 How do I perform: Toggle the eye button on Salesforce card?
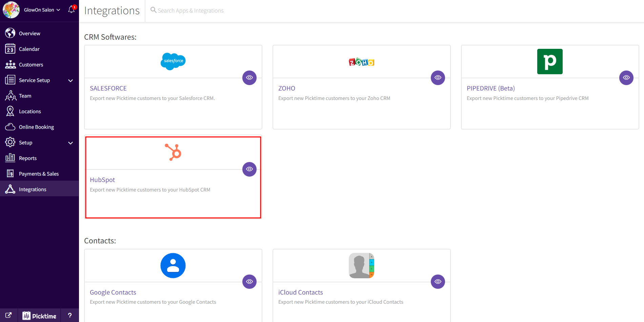coord(249,78)
